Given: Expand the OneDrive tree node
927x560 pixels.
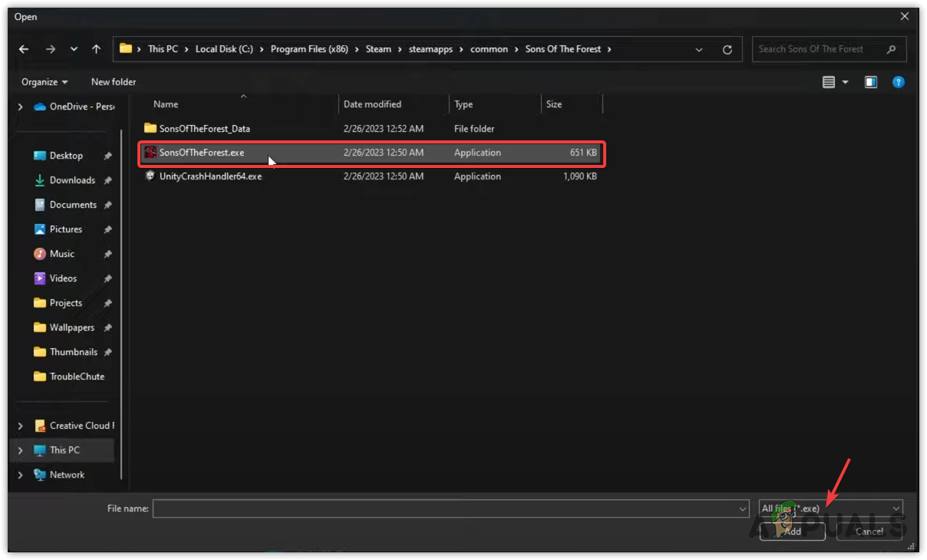Looking at the screenshot, I should coord(20,107).
